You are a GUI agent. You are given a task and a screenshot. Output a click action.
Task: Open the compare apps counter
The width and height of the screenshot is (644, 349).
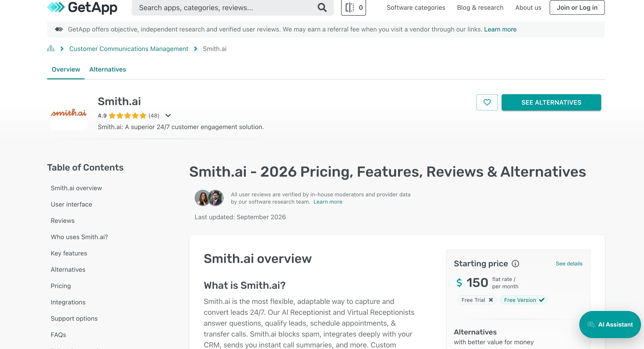point(354,7)
